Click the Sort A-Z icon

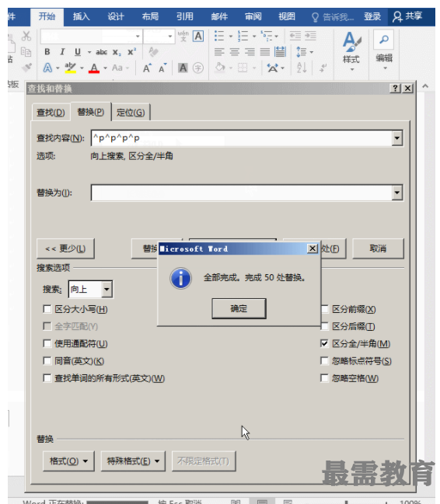[302, 68]
